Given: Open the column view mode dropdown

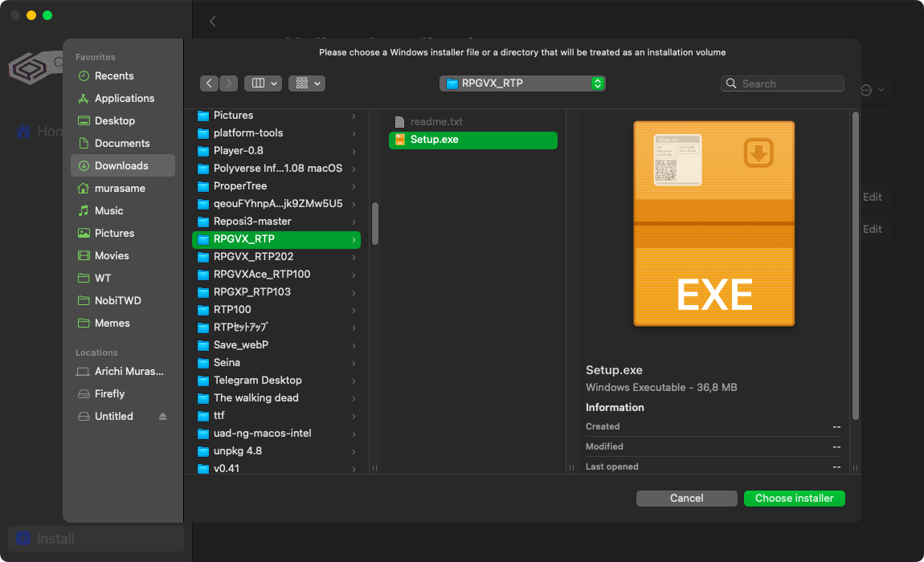Looking at the screenshot, I should 263,83.
